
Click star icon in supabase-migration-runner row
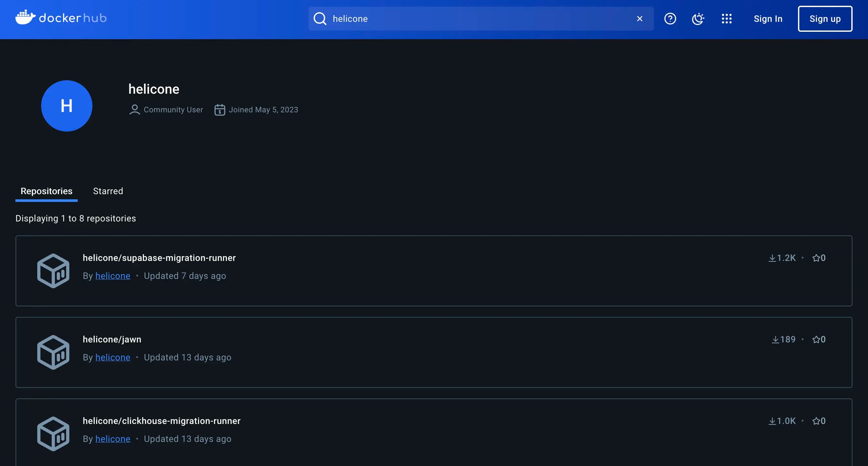pyautogui.click(x=816, y=258)
